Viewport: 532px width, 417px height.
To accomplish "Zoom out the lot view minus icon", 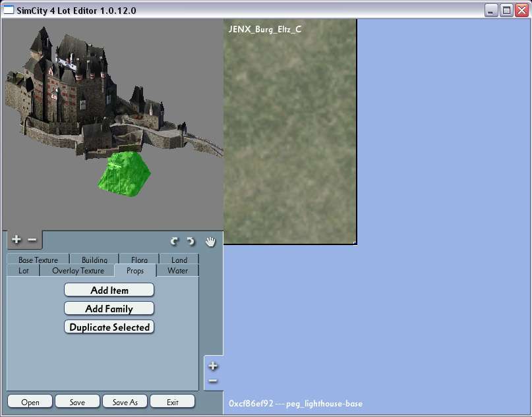I will [x=213, y=381].
